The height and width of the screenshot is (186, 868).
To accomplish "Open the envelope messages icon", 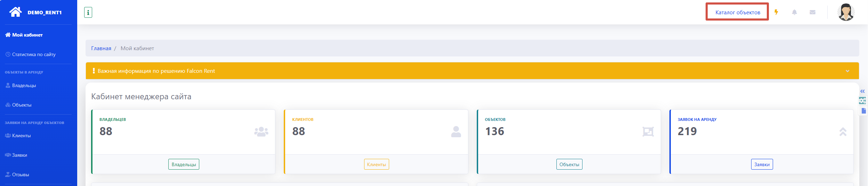I will pyautogui.click(x=812, y=12).
